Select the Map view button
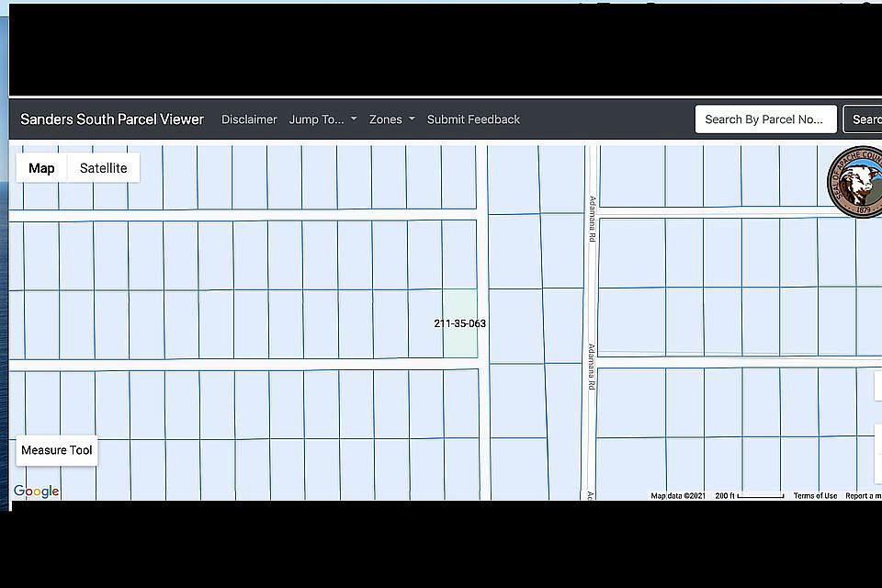Image resolution: width=882 pixels, height=588 pixels. coord(41,168)
